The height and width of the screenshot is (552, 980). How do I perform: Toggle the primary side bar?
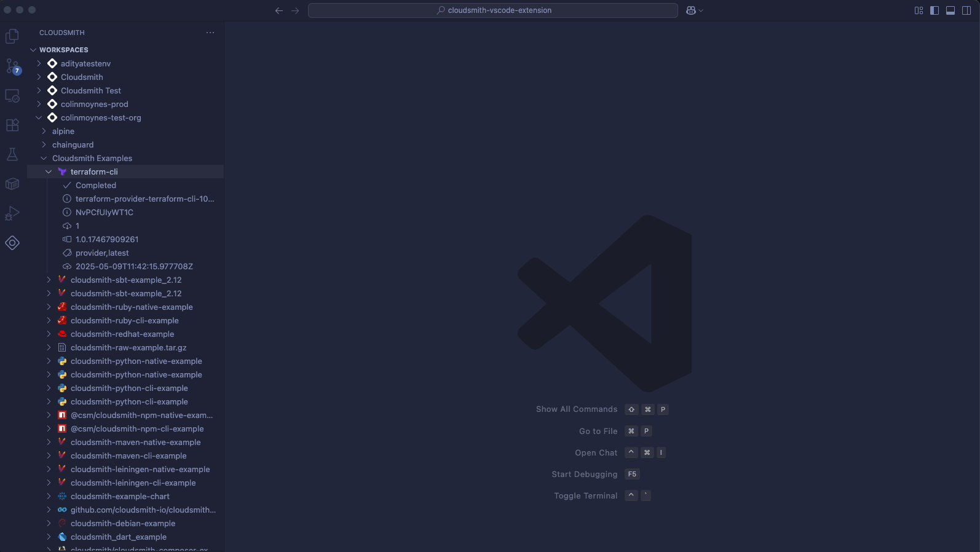[935, 10]
